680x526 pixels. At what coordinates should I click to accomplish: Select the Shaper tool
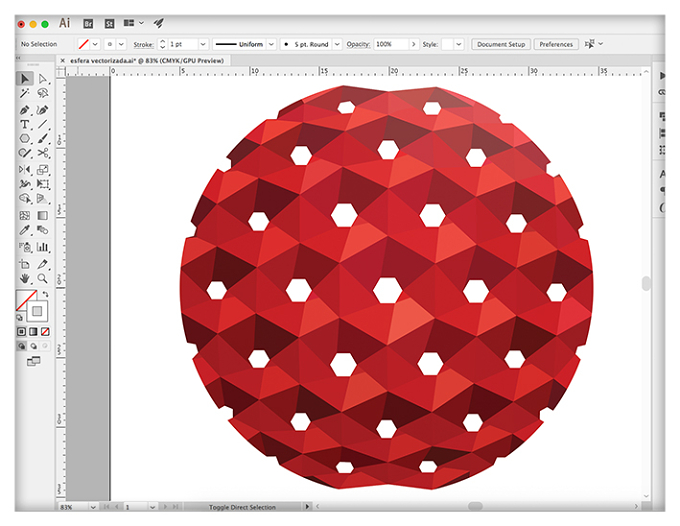point(25,153)
